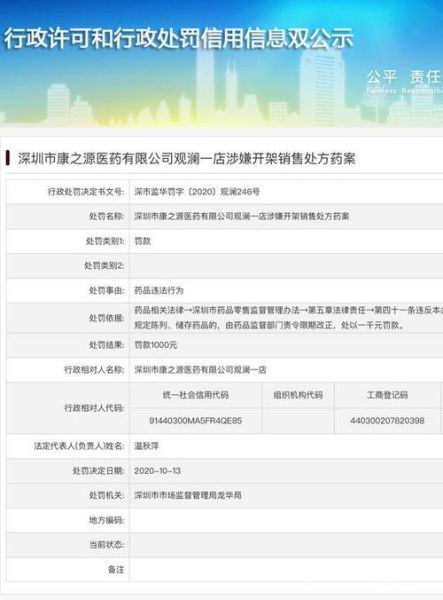
Task: Click the 工商登记码 column header
Action: point(387,395)
